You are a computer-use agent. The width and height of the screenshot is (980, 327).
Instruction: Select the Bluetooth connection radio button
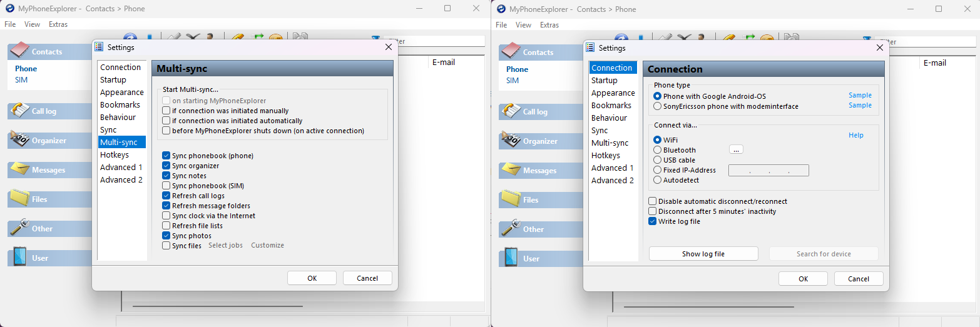pos(657,150)
